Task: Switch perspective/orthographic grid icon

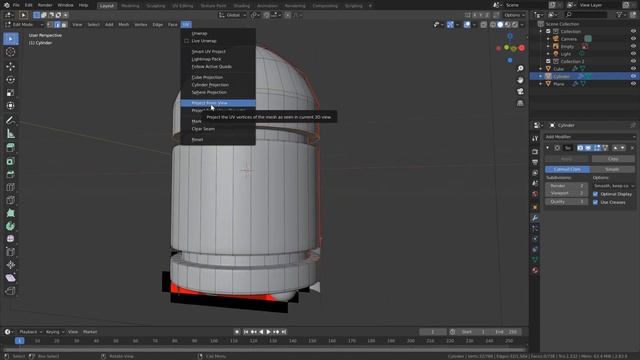Action: pyautogui.click(x=520, y=103)
